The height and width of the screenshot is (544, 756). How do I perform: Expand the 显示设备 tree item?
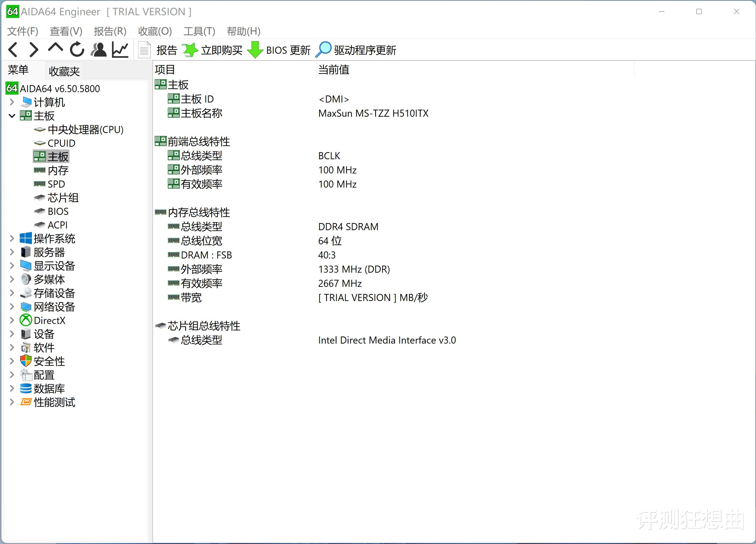pos(13,266)
